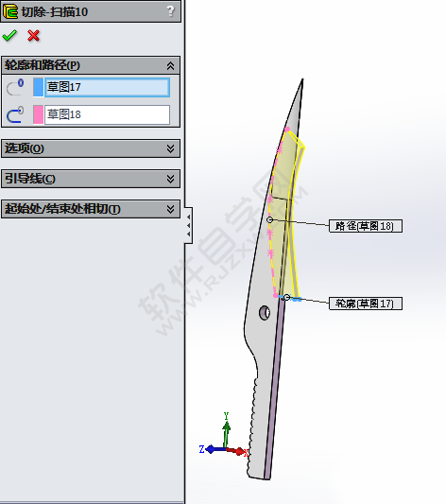Confirm the cut-sweep with the green checkmark
The height and width of the screenshot is (504, 446).
click(9, 35)
